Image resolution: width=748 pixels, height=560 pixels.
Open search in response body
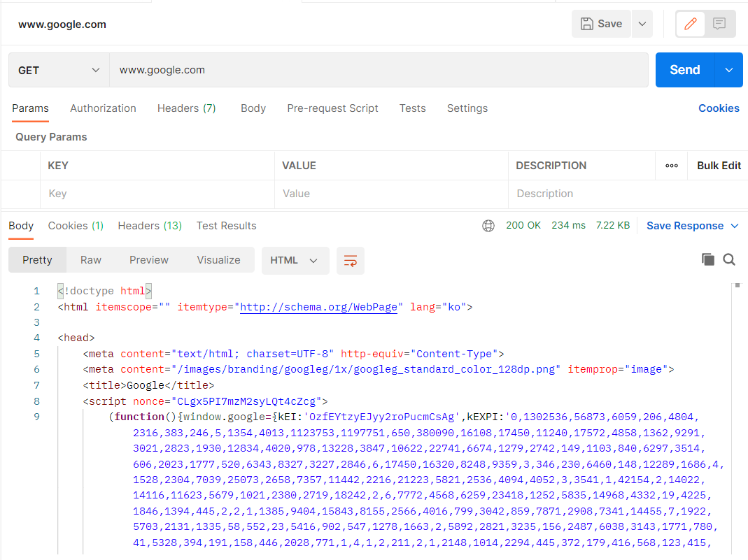click(729, 260)
